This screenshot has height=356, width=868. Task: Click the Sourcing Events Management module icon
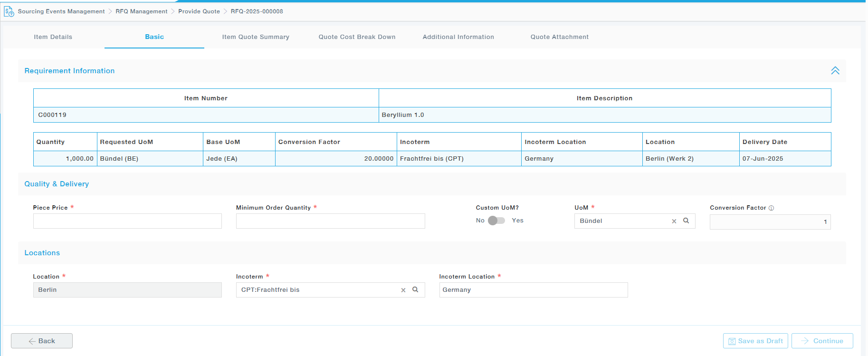(x=9, y=11)
